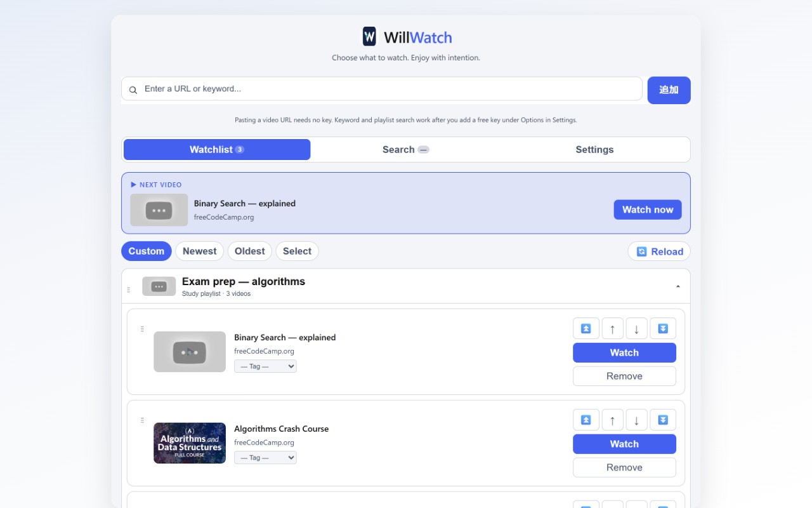Screen dimensions: 812x508
Task: Open the Search tab
Action: point(406,150)
